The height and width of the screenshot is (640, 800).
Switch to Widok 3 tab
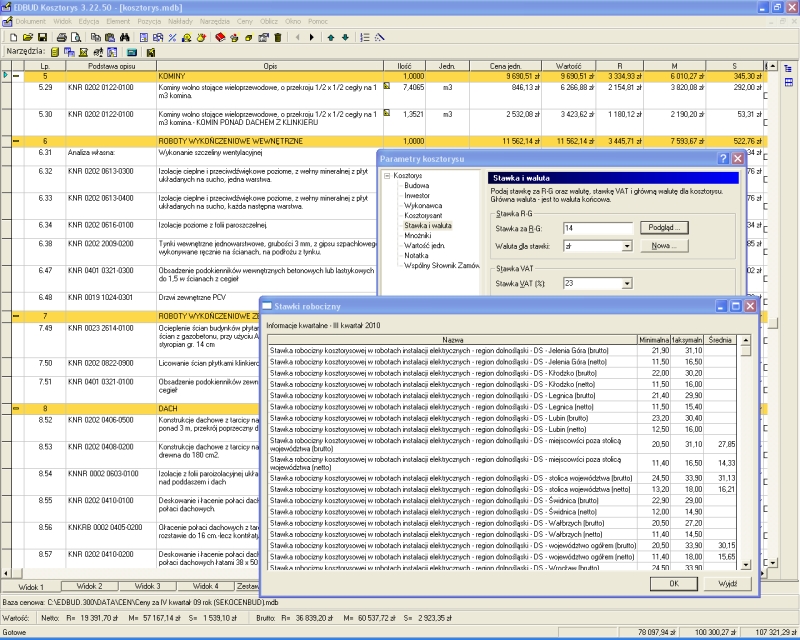coord(147,586)
